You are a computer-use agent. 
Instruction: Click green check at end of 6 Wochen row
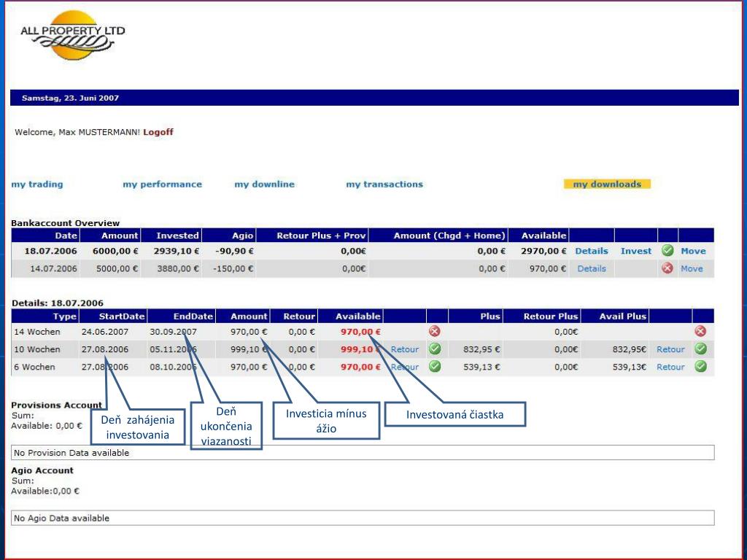point(700,367)
